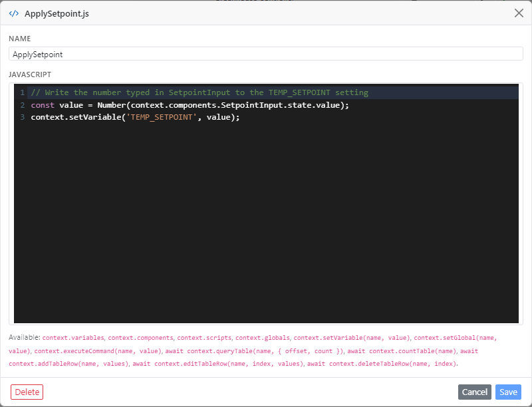Viewport: 532px width, 407px height.
Task: Delete the ApplySetpoint script
Action: [x=27, y=392]
